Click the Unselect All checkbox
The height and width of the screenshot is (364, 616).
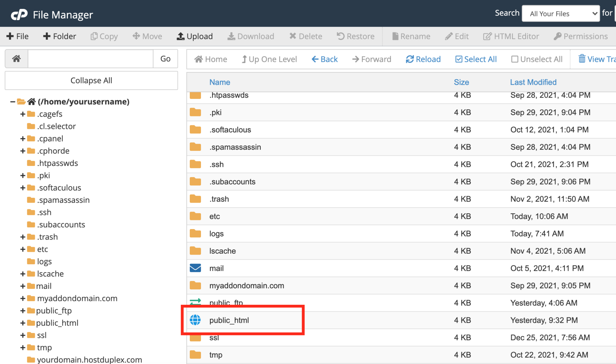coord(515,59)
